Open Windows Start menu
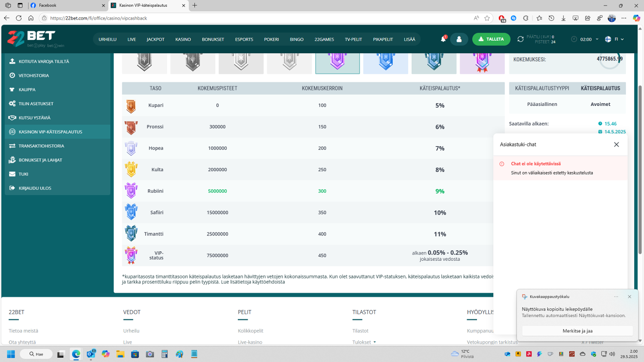 [x=11, y=354]
